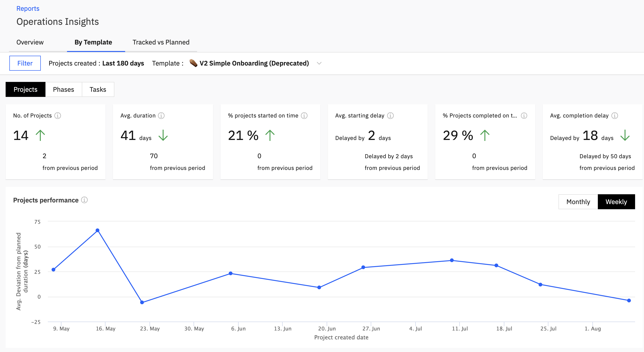Click info icon next to Projects performance
Screen dimensions: 644x352
click(85, 200)
